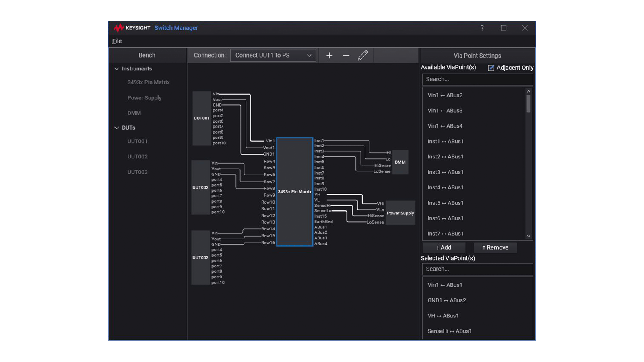The width and height of the screenshot is (644, 362).
Task: Click the scroll up arrow in available list
Action: coord(528,91)
